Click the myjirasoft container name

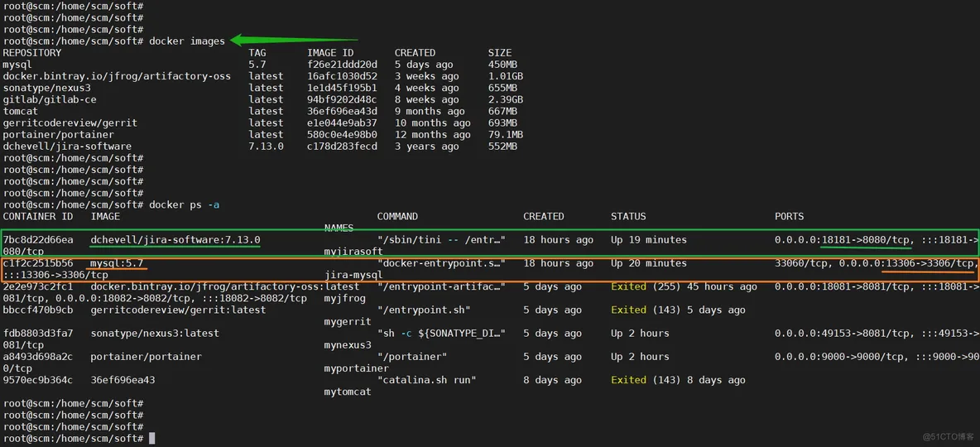[353, 252]
